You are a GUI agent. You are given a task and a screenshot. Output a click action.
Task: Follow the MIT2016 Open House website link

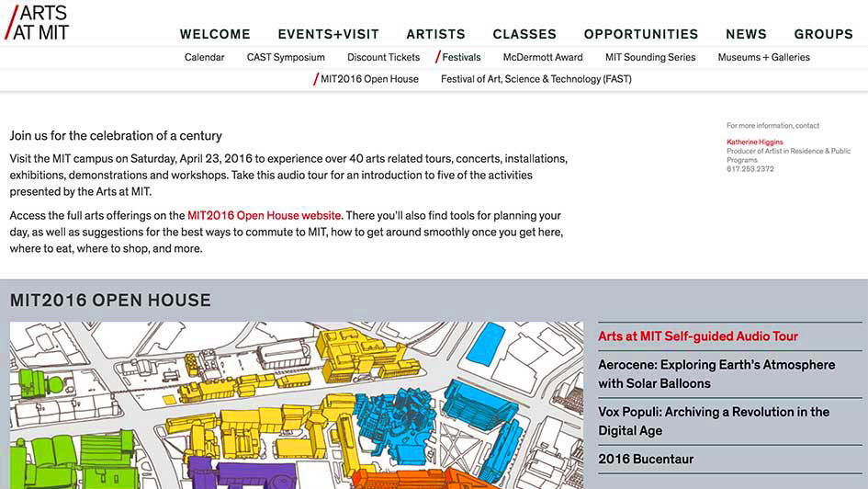(x=265, y=215)
